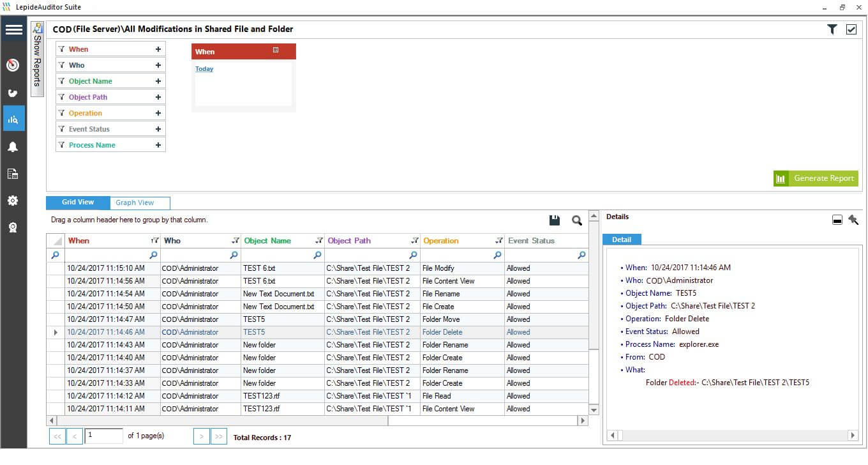Expand the Who filter with plus
This screenshot has width=868, height=465.
coord(158,65)
